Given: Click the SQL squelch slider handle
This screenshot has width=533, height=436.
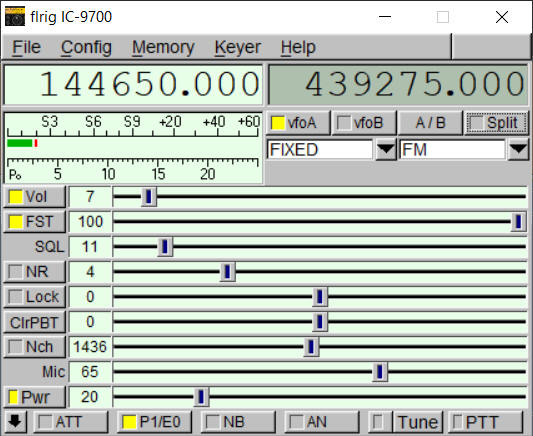Looking at the screenshot, I should 165,247.
